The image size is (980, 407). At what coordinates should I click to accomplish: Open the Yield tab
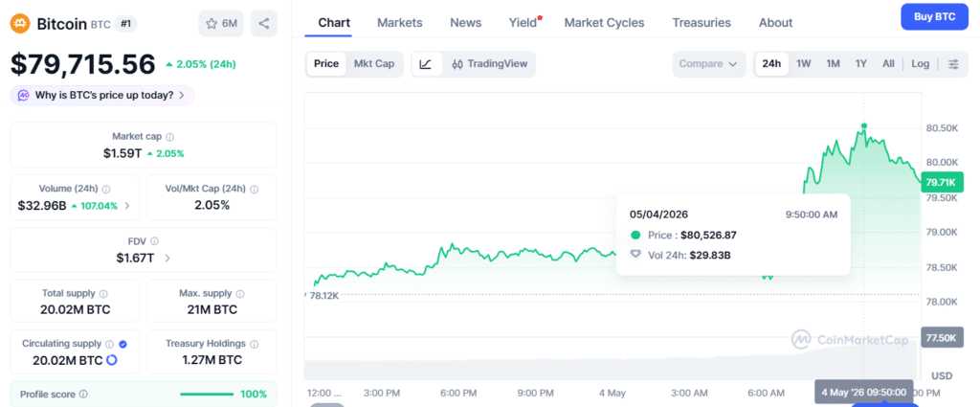click(x=523, y=23)
